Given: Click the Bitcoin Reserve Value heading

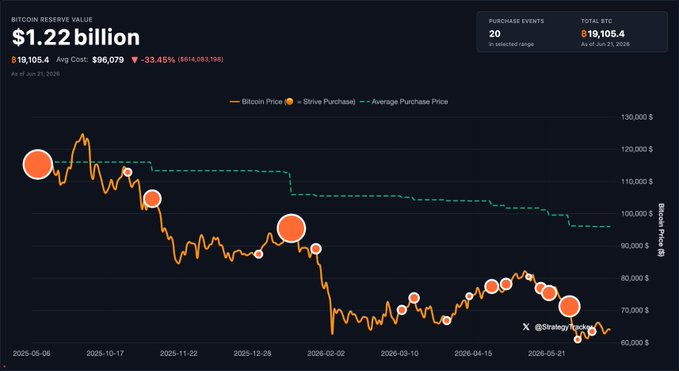Looking at the screenshot, I should pos(52,20).
